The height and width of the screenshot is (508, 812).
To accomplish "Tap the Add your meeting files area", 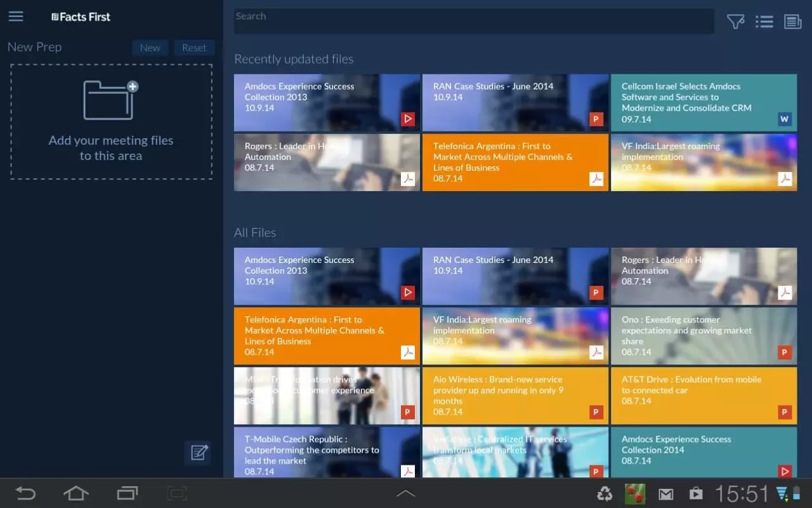I will [111, 122].
